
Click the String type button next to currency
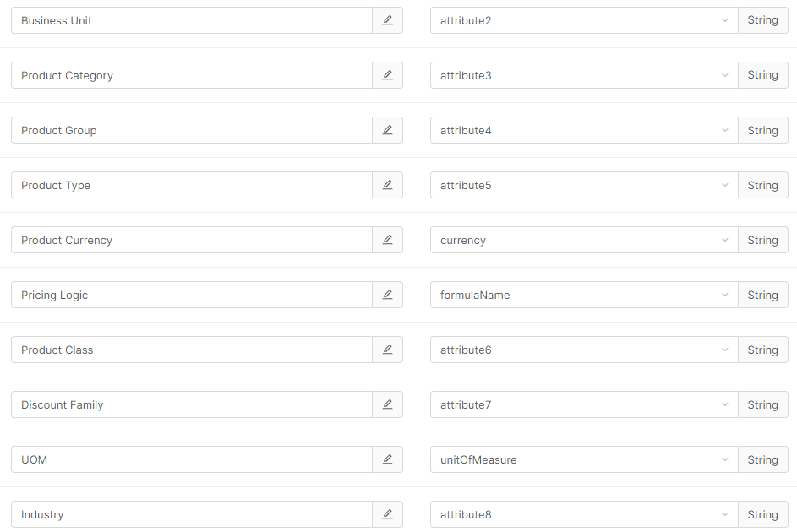click(x=762, y=240)
